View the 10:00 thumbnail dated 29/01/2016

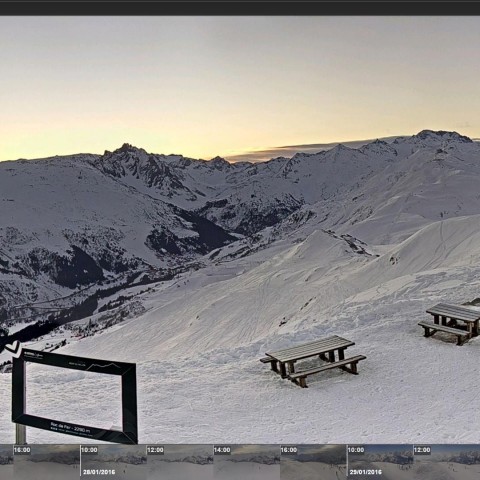point(380,462)
